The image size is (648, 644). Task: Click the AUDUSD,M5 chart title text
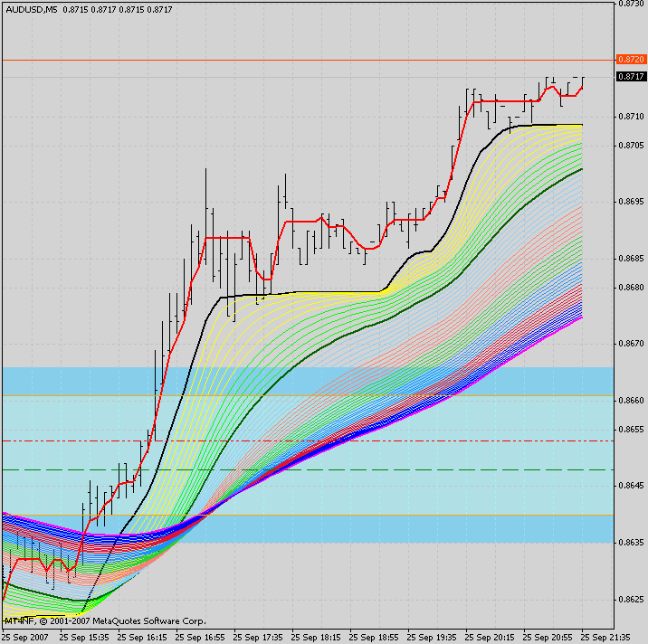pos(32,10)
